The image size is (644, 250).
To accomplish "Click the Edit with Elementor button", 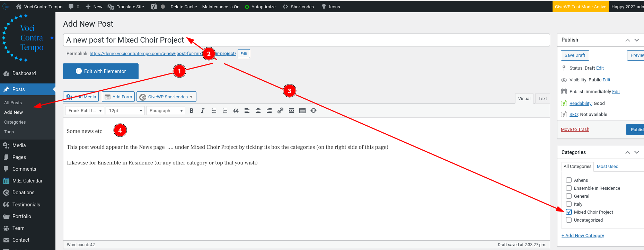I will (x=101, y=71).
